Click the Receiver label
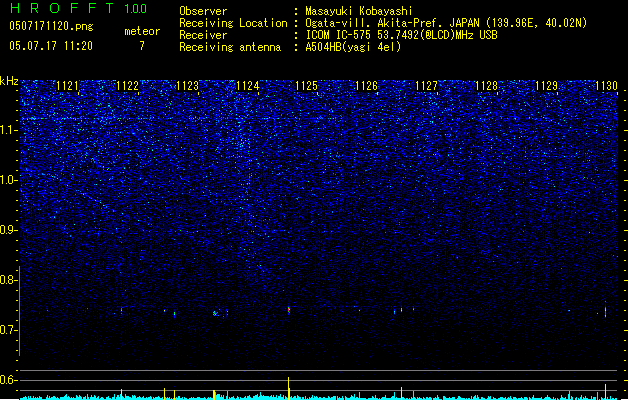 tap(203, 35)
